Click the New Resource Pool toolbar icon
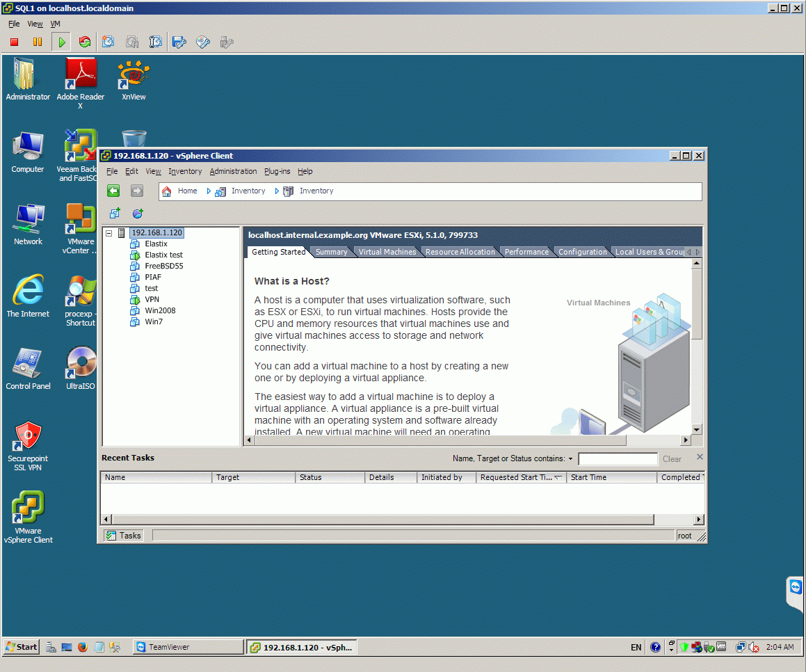This screenshot has width=806, height=672. [138, 214]
